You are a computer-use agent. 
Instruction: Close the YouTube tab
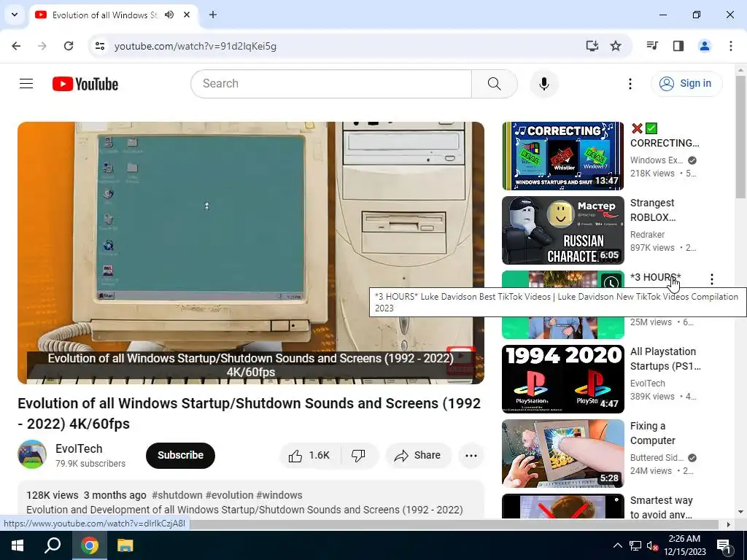[187, 15]
